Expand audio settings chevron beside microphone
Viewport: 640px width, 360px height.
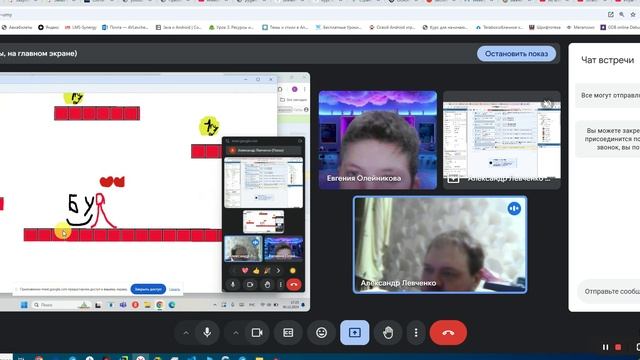pyautogui.click(x=186, y=333)
